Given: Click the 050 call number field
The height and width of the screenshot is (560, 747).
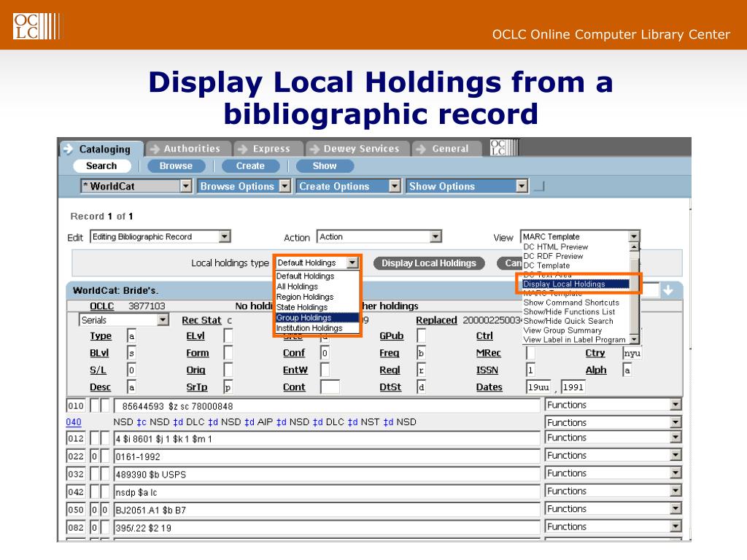Looking at the screenshot, I should click(x=327, y=510).
